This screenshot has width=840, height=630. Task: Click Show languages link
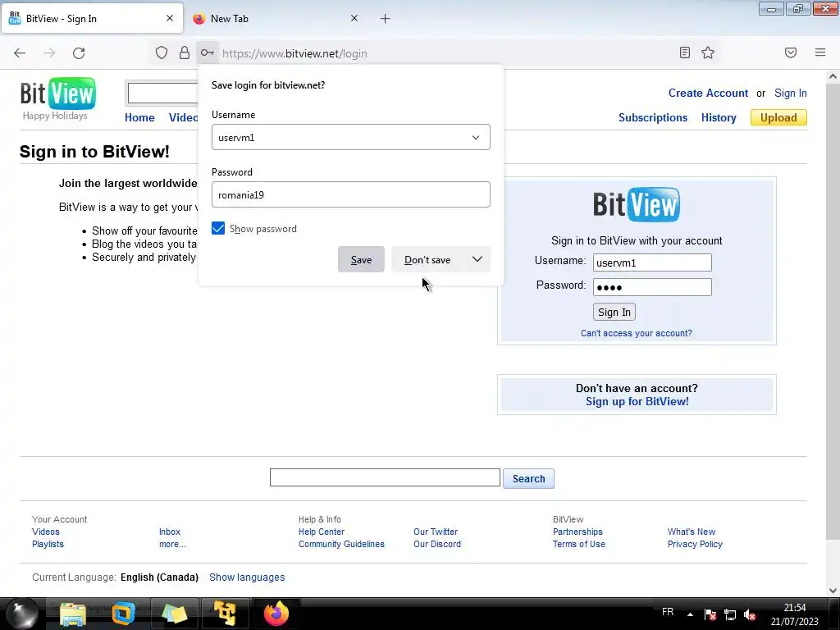[247, 577]
